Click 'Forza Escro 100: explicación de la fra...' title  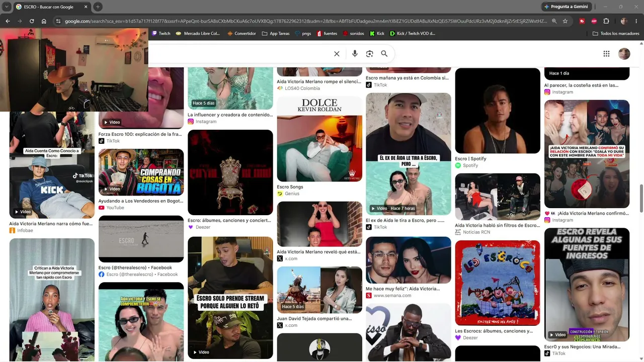141,134
